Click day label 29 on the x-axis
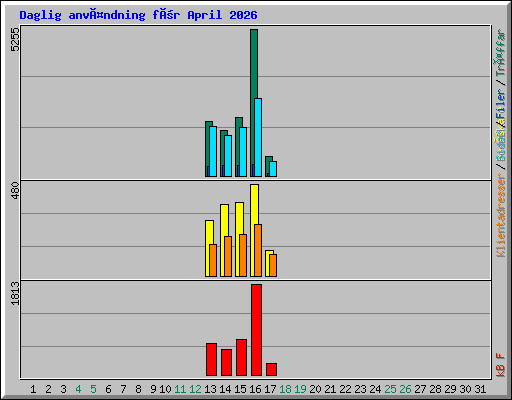The width and height of the screenshot is (512, 400). coord(450,389)
